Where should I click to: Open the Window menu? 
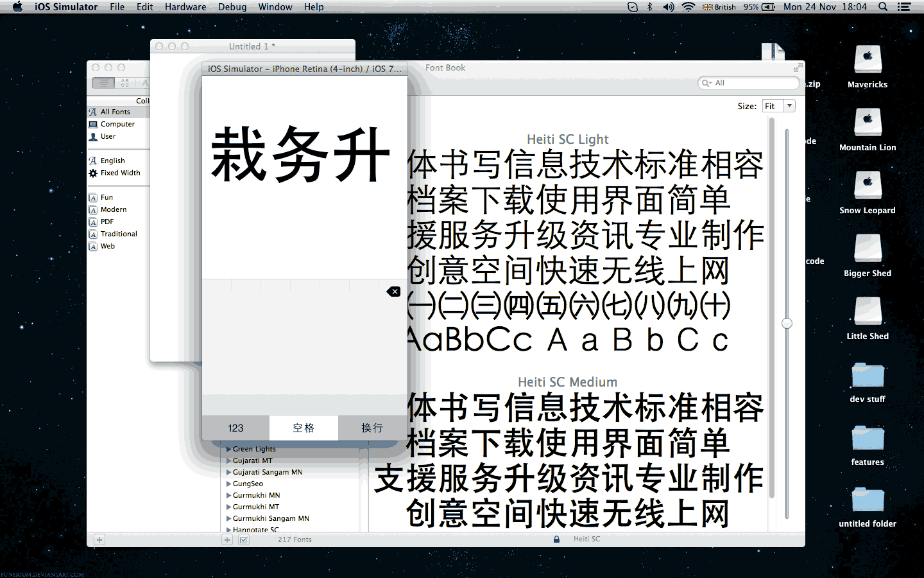[275, 7]
